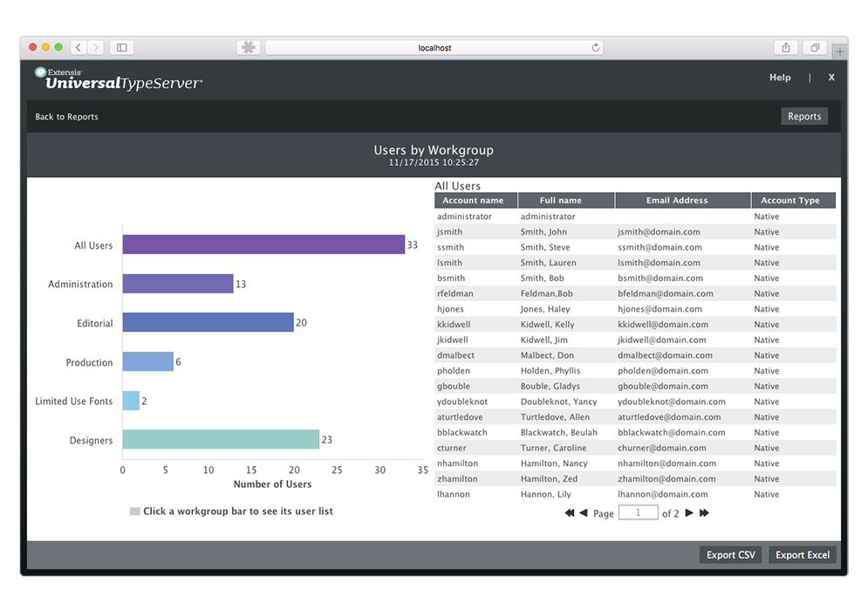The height and width of the screenshot is (611, 868).
Task: Select the Limited Use Fonts bar
Action: pos(131,401)
